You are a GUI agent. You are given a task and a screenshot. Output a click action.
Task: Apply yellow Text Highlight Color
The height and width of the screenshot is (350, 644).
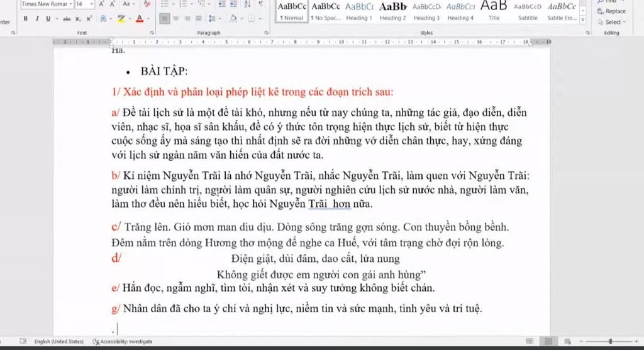pyautogui.click(x=121, y=18)
